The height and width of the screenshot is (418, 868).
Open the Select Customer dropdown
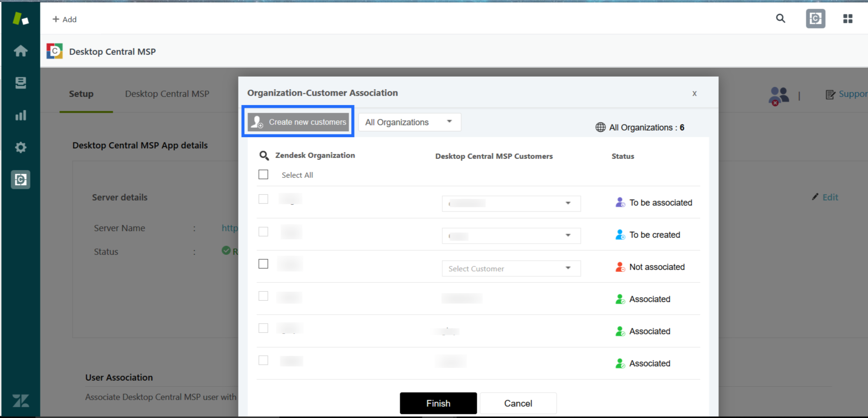[511, 269]
